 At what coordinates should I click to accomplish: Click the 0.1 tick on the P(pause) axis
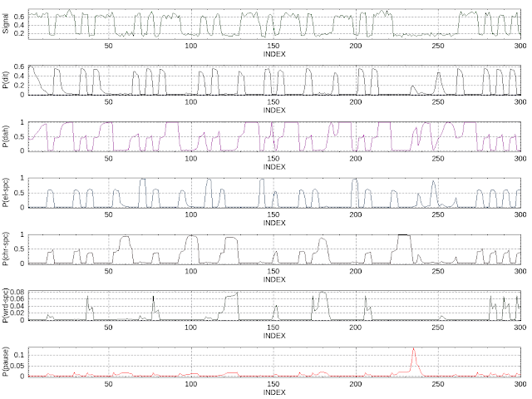point(20,355)
